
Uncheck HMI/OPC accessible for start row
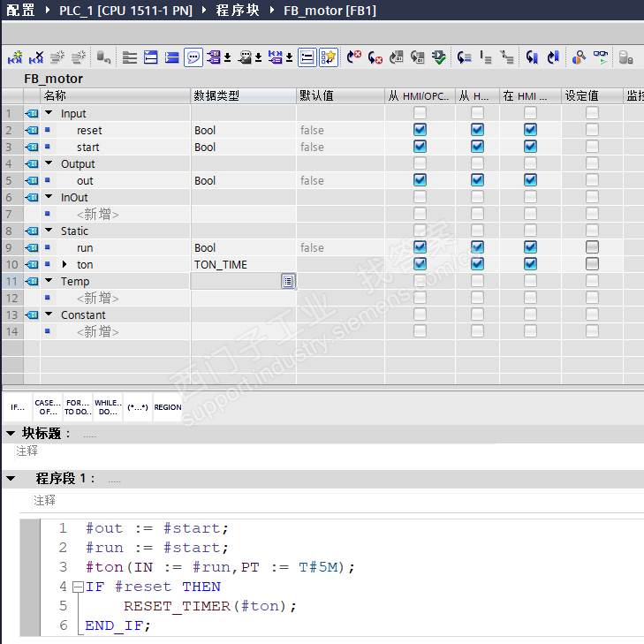pyautogui.click(x=420, y=147)
